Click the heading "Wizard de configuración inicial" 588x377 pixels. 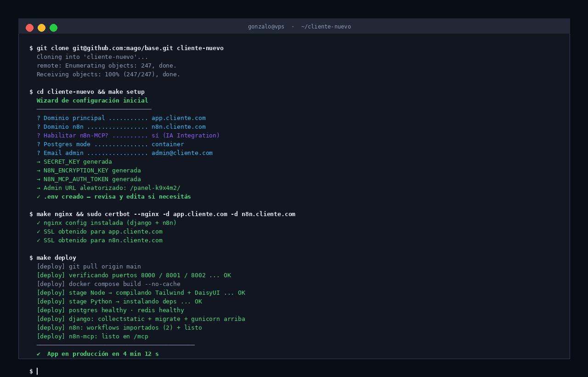tap(92, 101)
